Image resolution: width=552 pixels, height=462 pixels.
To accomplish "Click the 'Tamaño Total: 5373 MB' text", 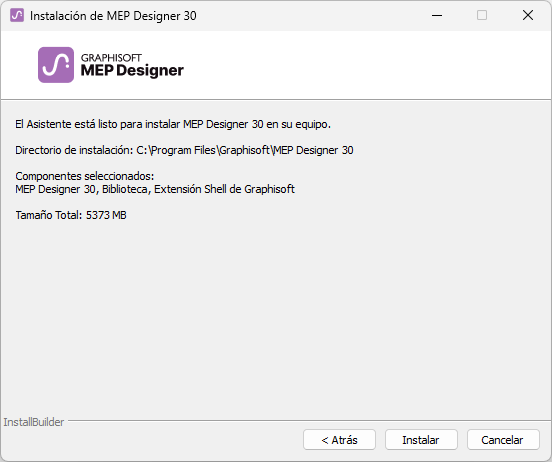I will 71,215.
